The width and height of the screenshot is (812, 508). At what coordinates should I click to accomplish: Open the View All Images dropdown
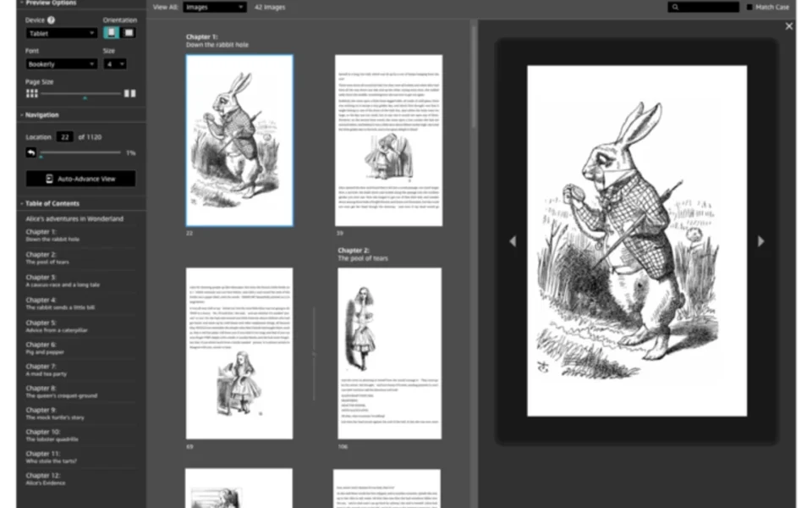(x=214, y=8)
